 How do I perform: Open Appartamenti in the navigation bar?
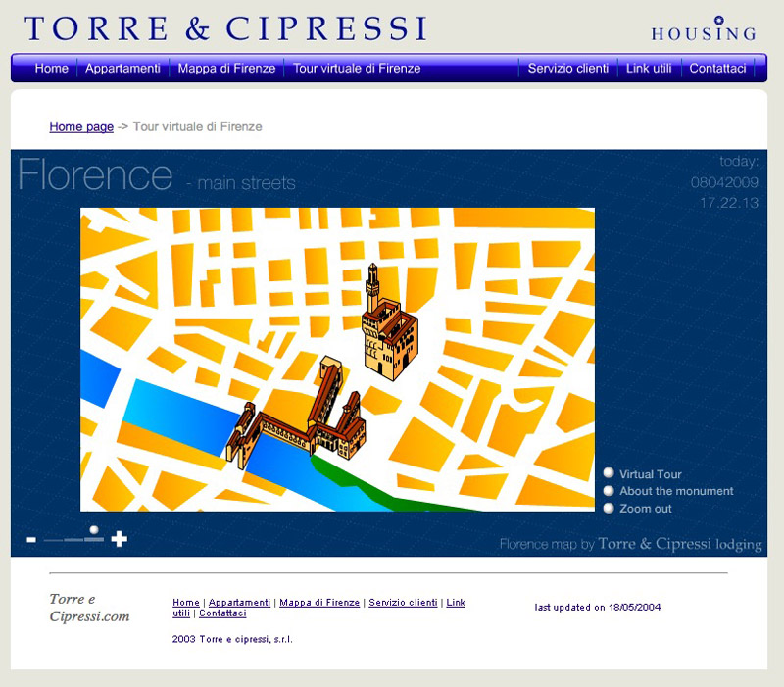[x=122, y=68]
